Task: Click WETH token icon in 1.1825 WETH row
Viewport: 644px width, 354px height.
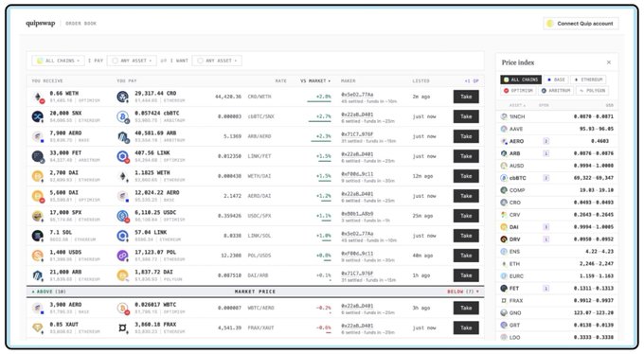Action: tap(123, 176)
